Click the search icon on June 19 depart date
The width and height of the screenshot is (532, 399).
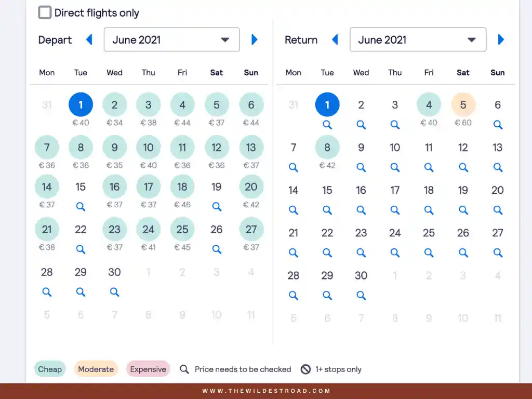coord(216,206)
